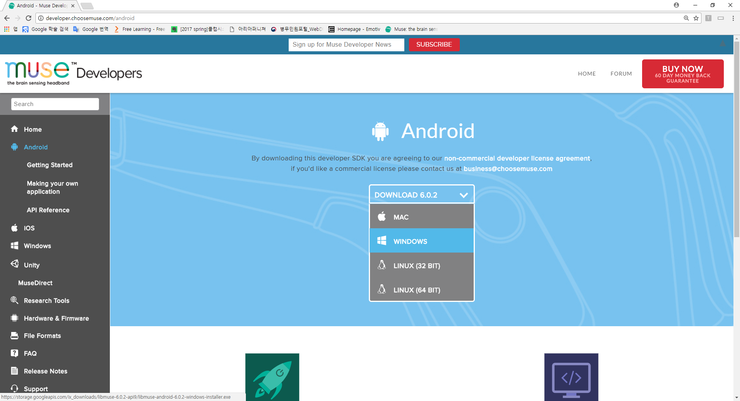Click the browser reload button

click(28, 18)
